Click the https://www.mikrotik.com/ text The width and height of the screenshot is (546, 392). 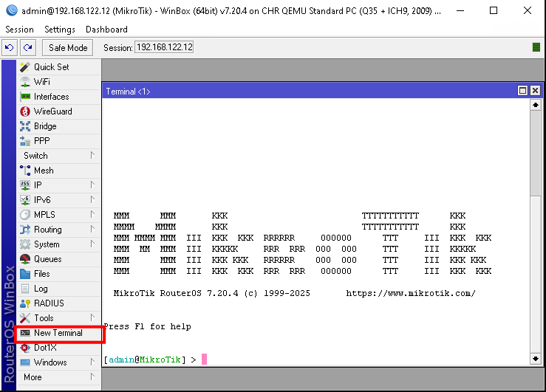[411, 293]
